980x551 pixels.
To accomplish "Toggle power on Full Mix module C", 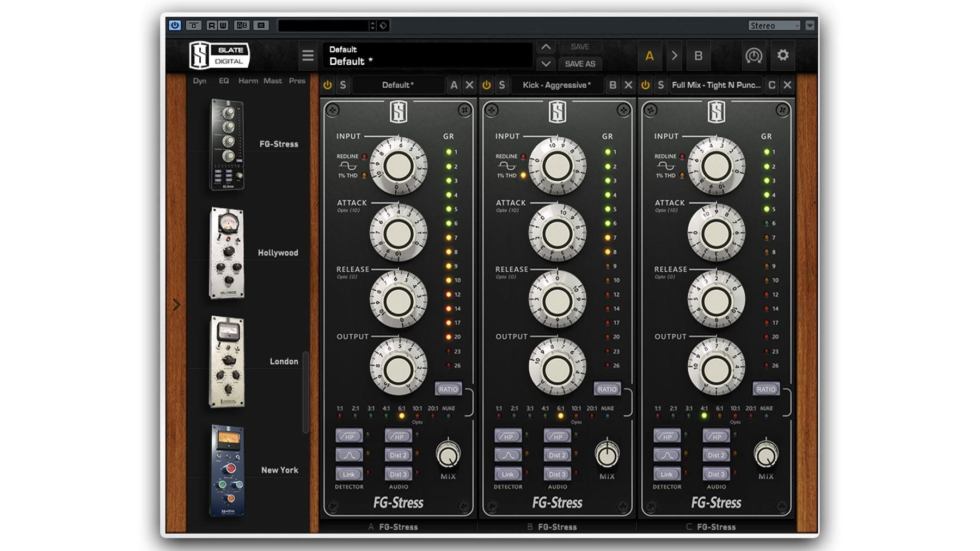I will (x=645, y=85).
